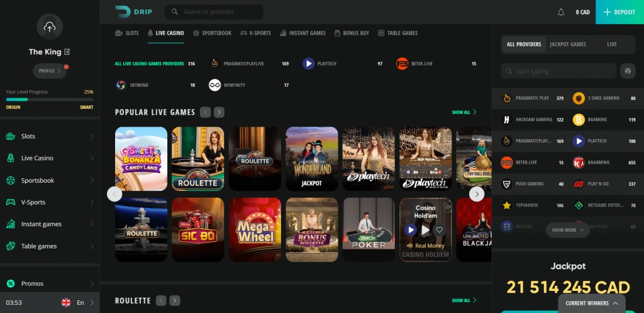
Task: Click the Playtech filter logo in the main area
Action: click(x=308, y=64)
